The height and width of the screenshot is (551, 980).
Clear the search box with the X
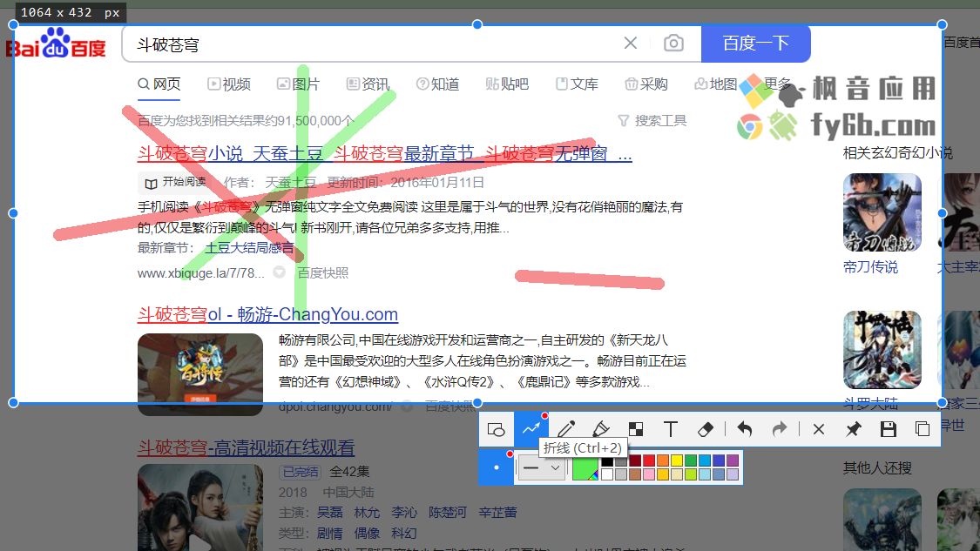point(631,44)
